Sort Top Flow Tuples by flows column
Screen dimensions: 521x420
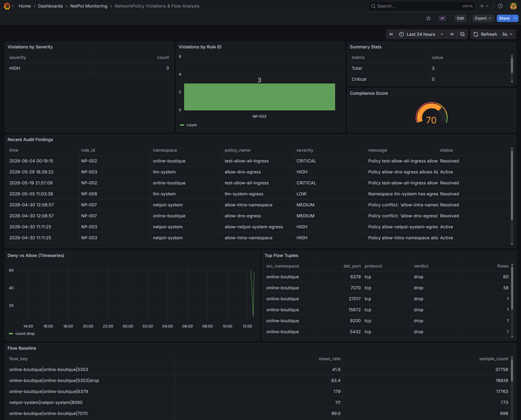coord(503,266)
